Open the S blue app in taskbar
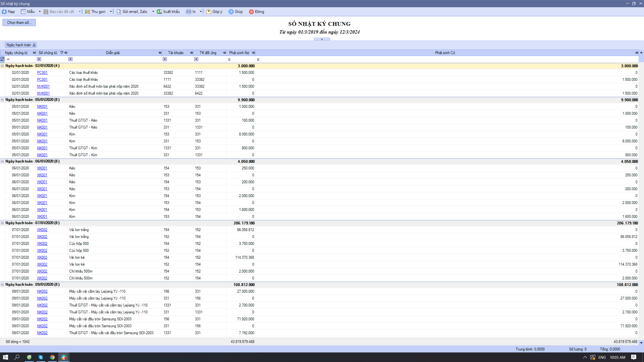The image size is (644, 362). coord(41,357)
